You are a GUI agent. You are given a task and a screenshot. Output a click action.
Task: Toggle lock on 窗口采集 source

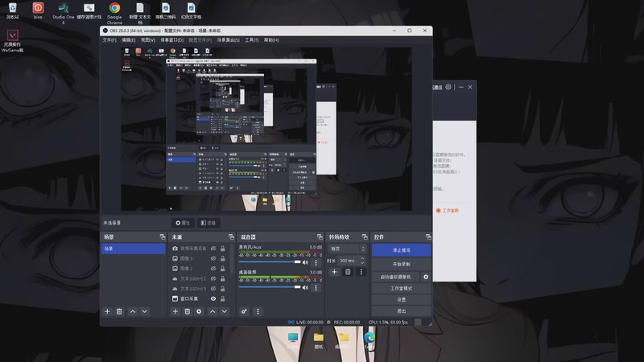[x=223, y=298]
